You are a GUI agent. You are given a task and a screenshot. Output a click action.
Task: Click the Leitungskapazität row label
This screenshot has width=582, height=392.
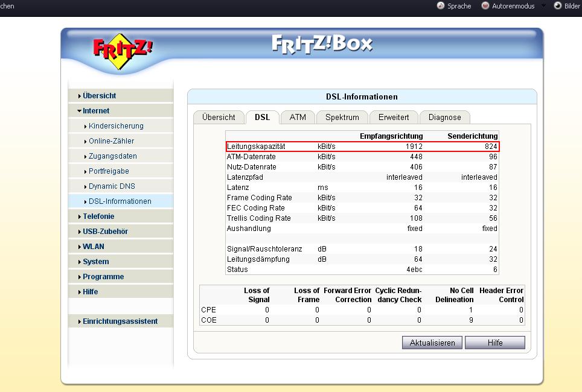tap(256, 147)
